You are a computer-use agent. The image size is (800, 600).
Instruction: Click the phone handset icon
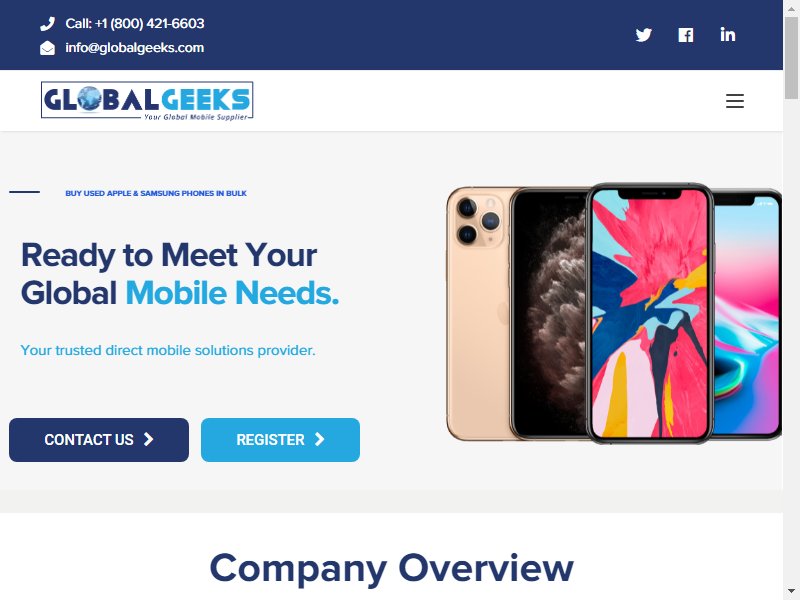pyautogui.click(x=47, y=23)
